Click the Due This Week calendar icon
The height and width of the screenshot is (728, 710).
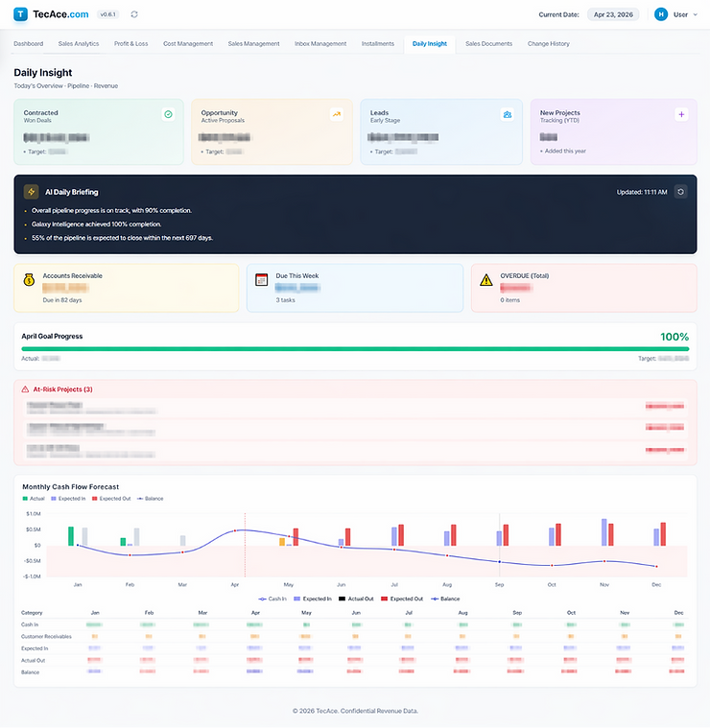pyautogui.click(x=261, y=279)
